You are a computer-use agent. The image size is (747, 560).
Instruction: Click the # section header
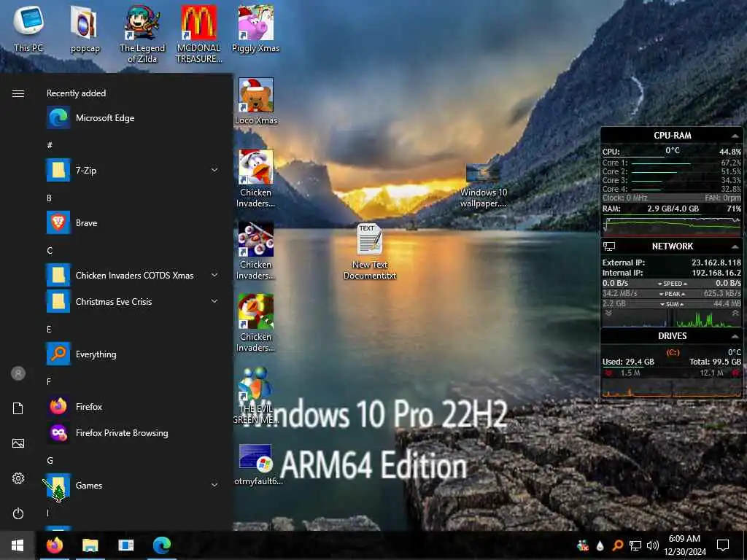pyautogui.click(x=50, y=145)
